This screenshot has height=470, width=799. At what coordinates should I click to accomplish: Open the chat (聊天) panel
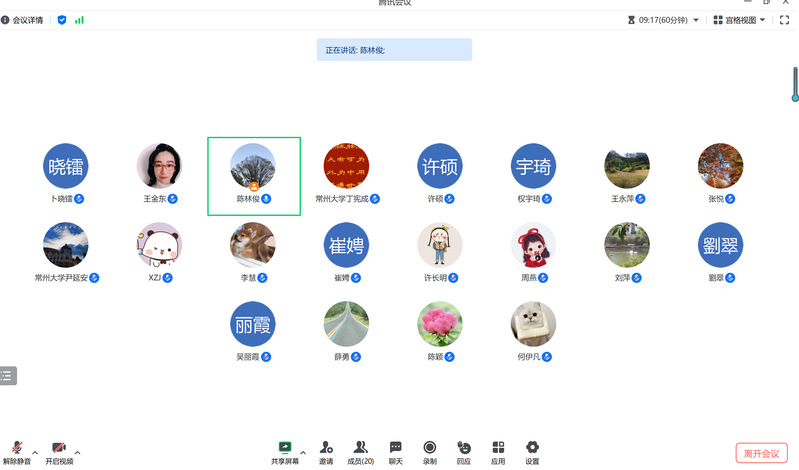395,453
